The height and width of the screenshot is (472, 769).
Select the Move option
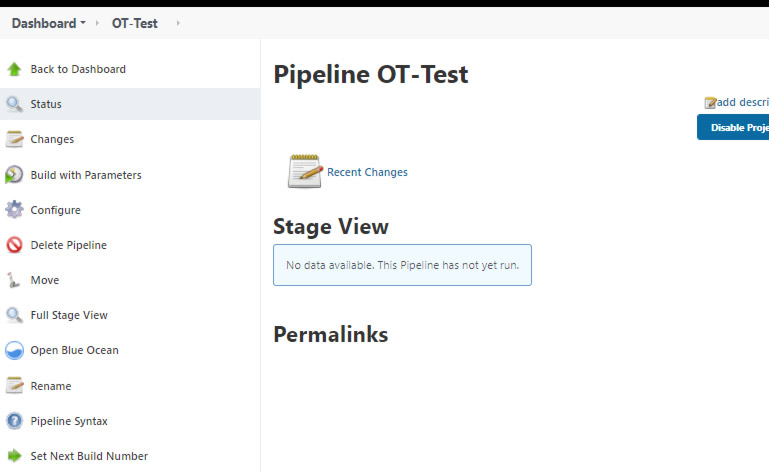tap(45, 280)
